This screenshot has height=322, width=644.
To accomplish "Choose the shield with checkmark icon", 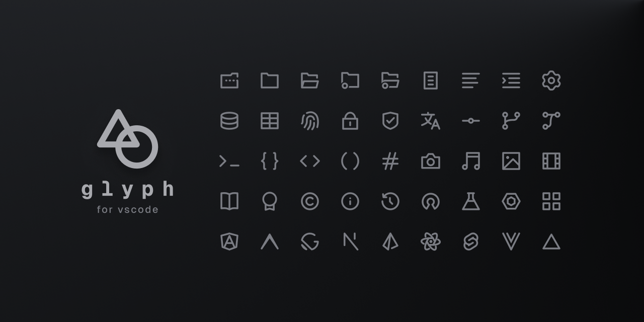I will pos(390,121).
